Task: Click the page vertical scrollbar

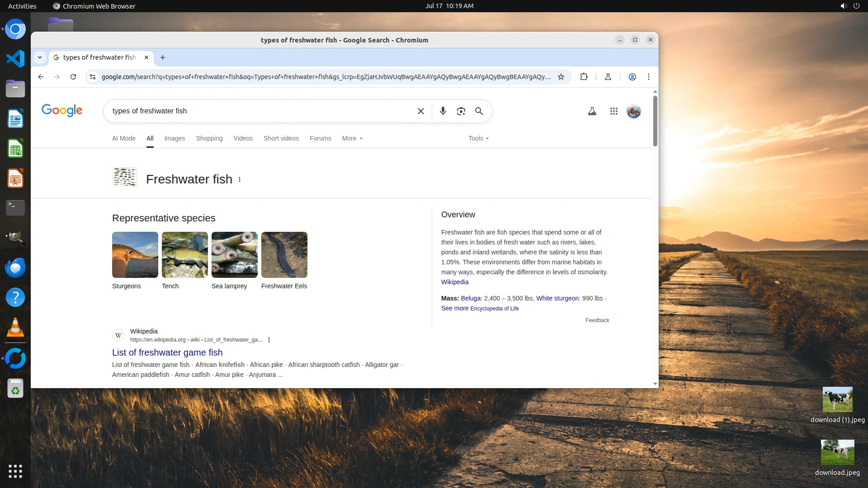Action: pos(655,121)
